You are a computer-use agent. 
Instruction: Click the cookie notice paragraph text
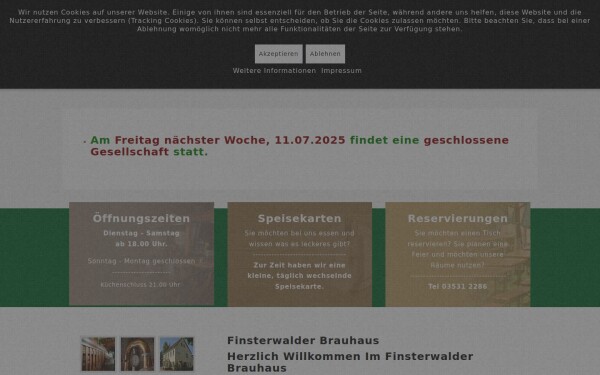click(x=300, y=21)
